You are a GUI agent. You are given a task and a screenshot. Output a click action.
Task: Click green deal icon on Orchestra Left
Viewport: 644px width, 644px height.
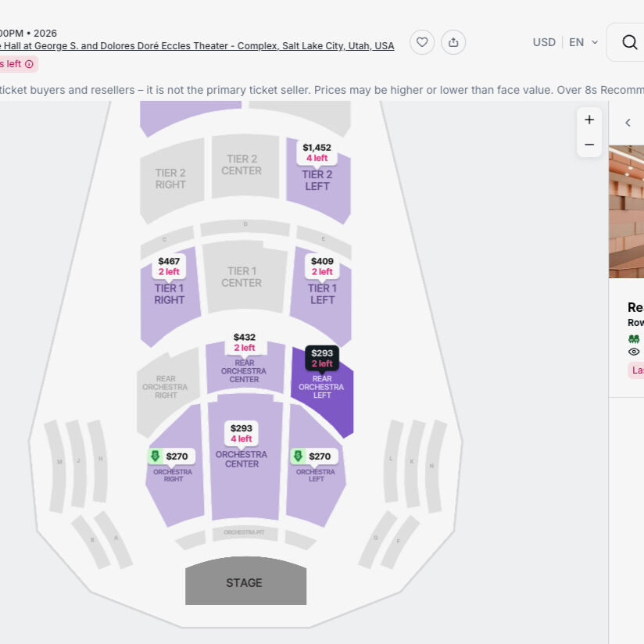pos(298,456)
